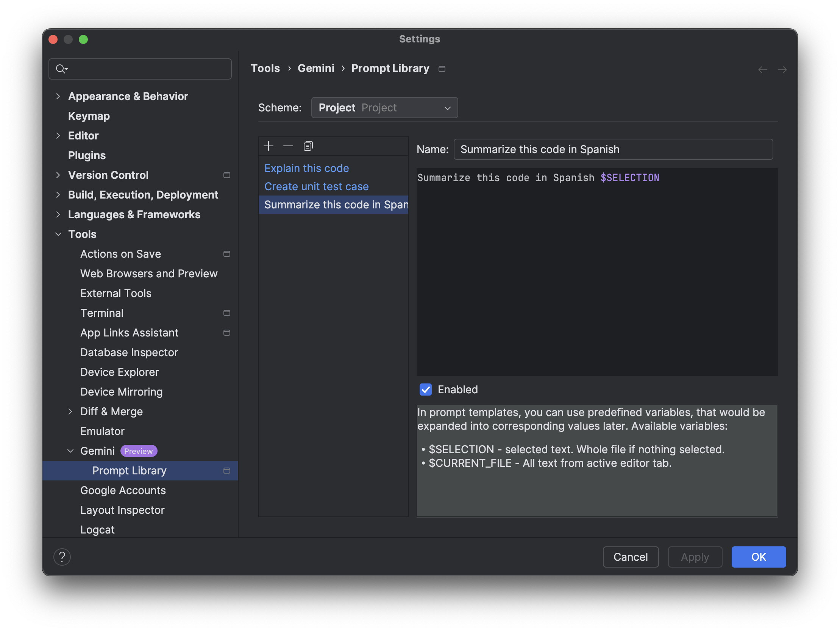Expand the Version Control section

[59, 175]
